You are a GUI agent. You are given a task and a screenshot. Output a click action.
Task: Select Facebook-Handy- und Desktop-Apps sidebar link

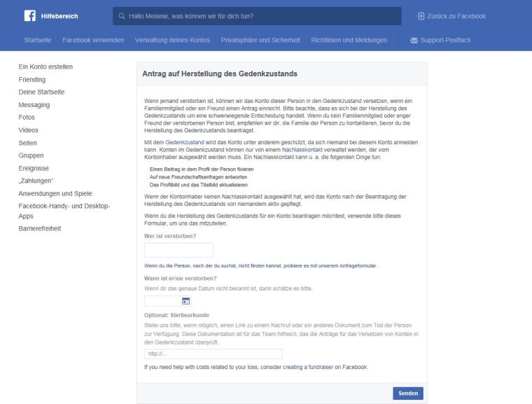64,211
